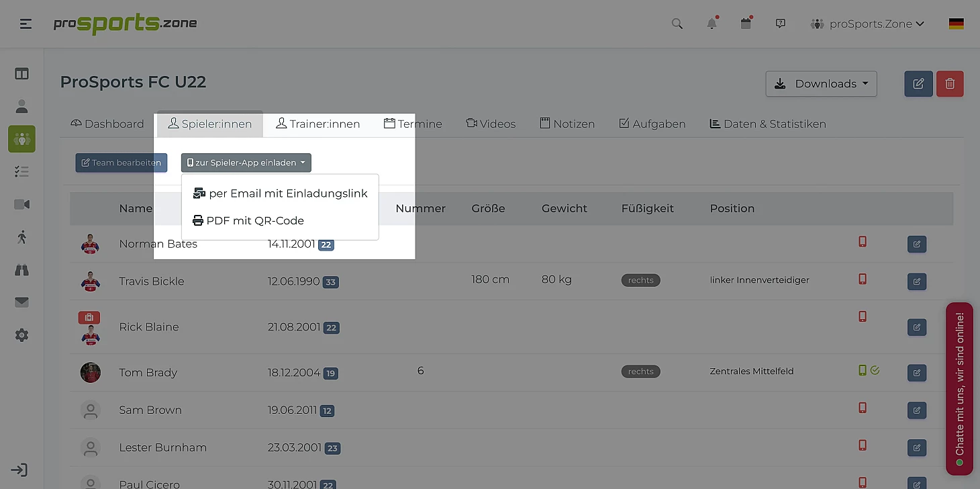Click Tom Brady's profile photo

tap(91, 372)
